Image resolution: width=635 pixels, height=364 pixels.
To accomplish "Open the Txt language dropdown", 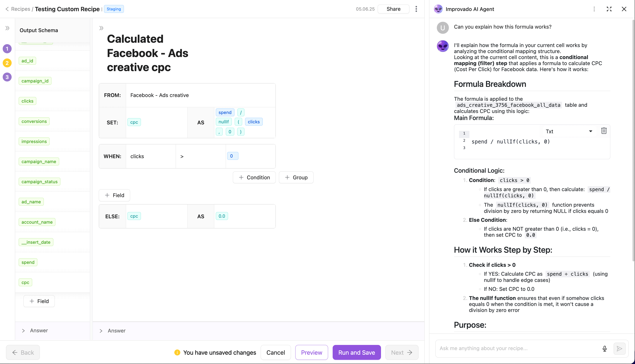I will [x=569, y=131].
